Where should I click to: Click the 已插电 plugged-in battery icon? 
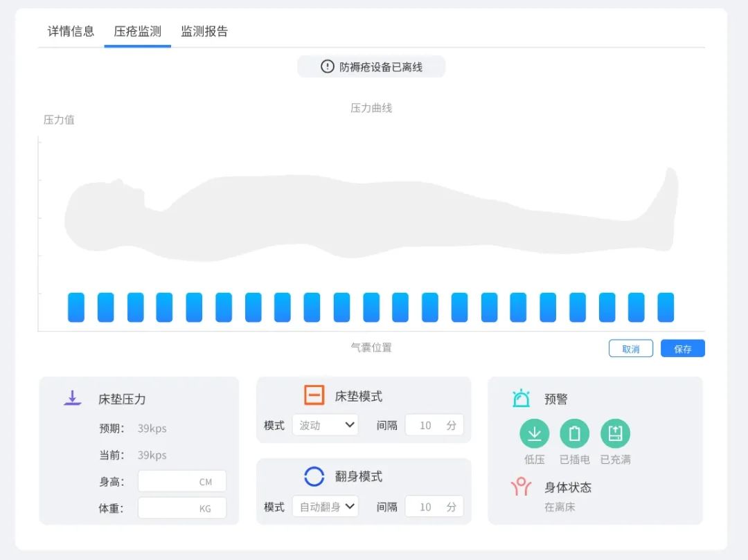(574, 435)
